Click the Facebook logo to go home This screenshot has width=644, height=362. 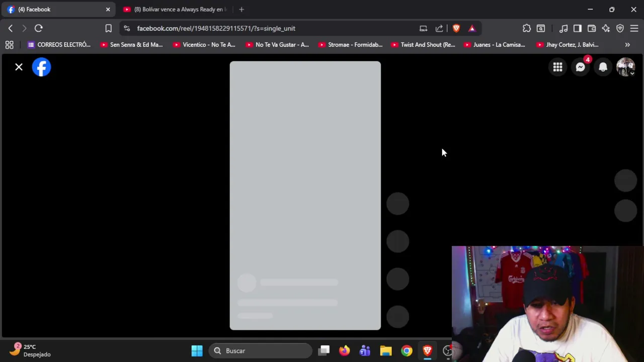click(x=41, y=67)
